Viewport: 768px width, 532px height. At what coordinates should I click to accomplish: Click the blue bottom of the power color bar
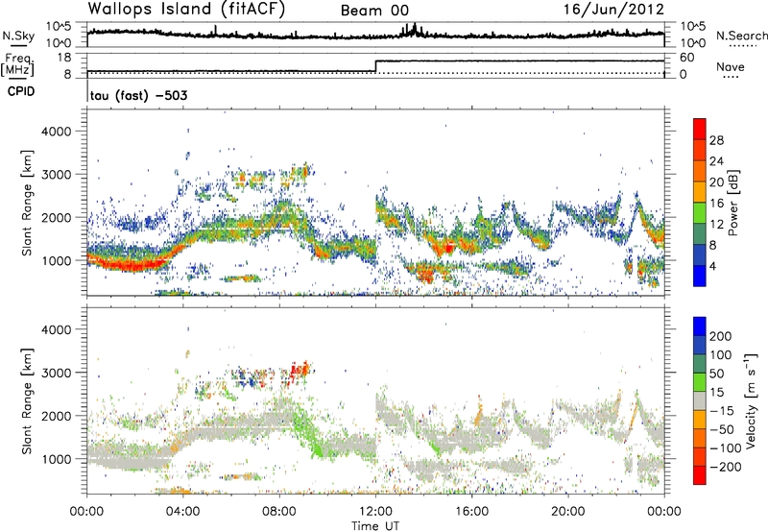pyautogui.click(x=700, y=277)
